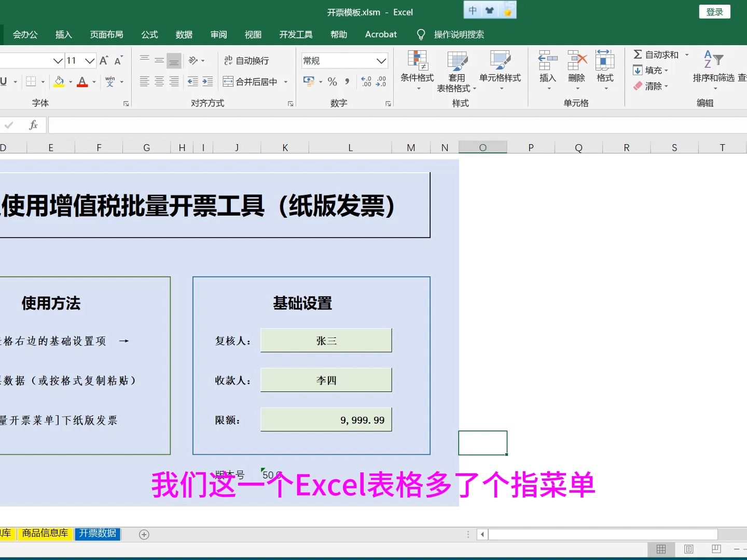Click the new sheet plus button
The height and width of the screenshot is (560, 747).
coord(144,535)
